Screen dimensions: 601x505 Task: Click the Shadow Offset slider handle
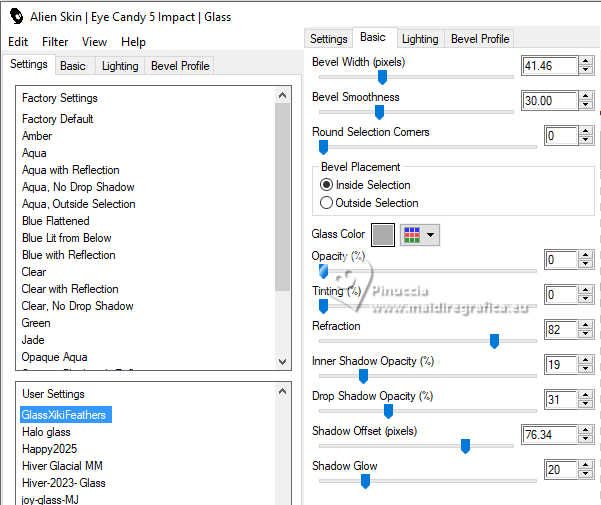[465, 446]
